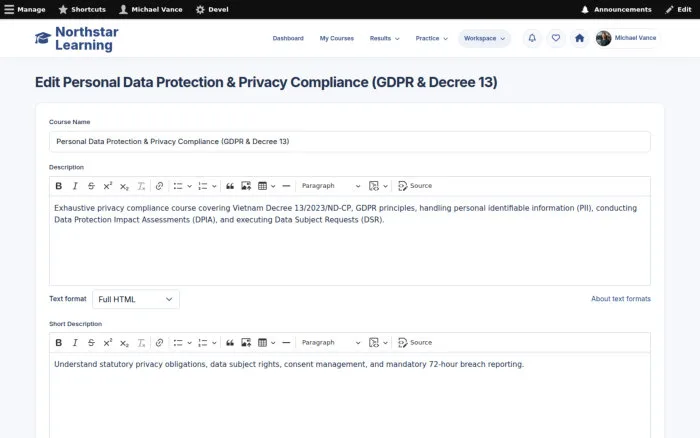This screenshot has width=700, height=438.
Task: Insert image in the Short Description editor
Action: coord(246,342)
